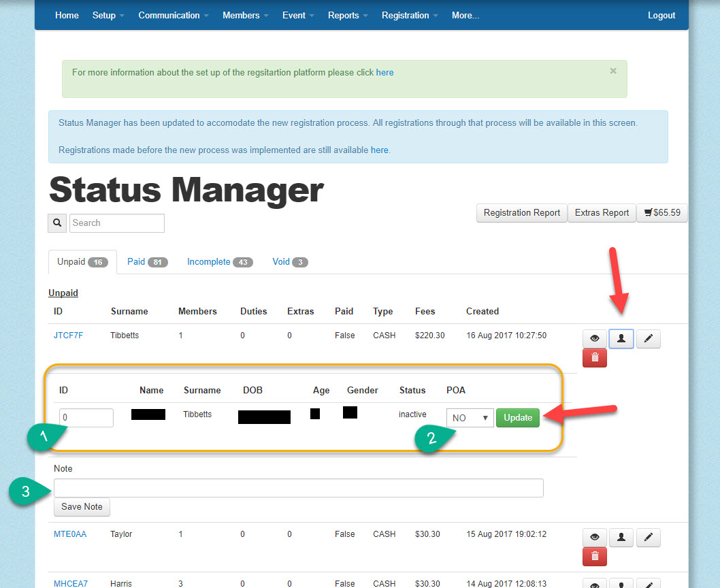720x588 pixels.
Task: Expand the Communication menu
Action: pos(173,15)
